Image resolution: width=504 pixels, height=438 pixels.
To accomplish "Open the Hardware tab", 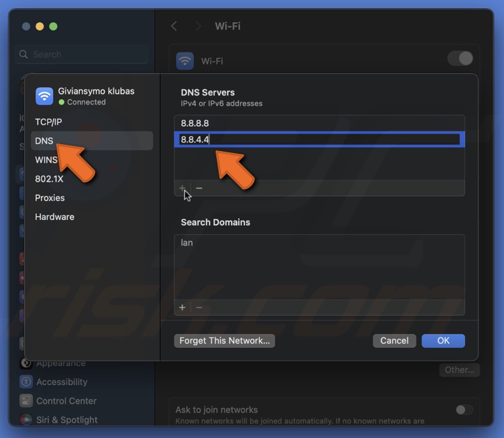I will click(92, 217).
